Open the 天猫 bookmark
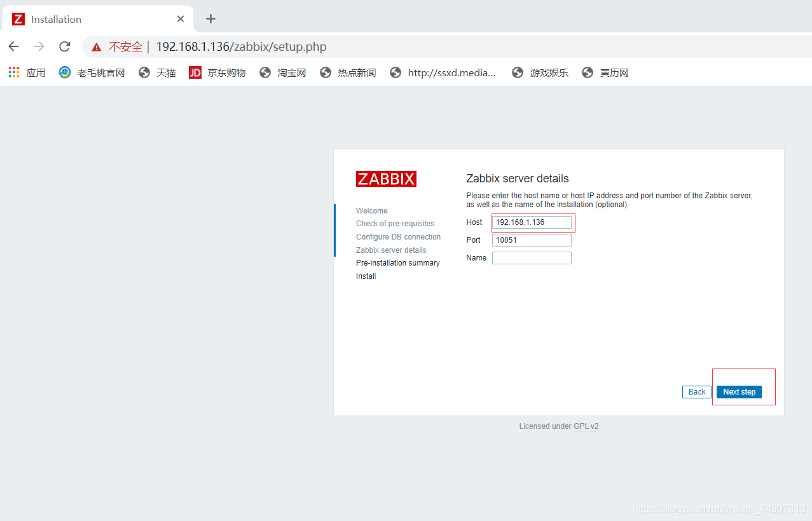 [x=157, y=72]
